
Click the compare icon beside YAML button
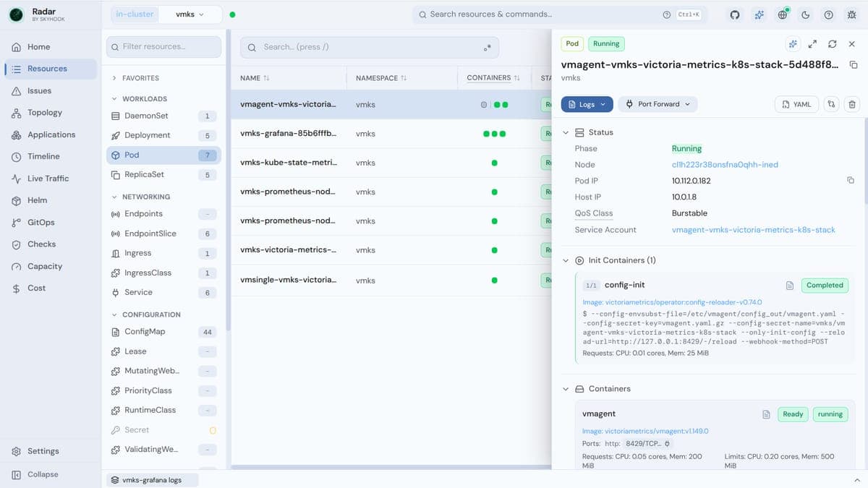pyautogui.click(x=831, y=104)
